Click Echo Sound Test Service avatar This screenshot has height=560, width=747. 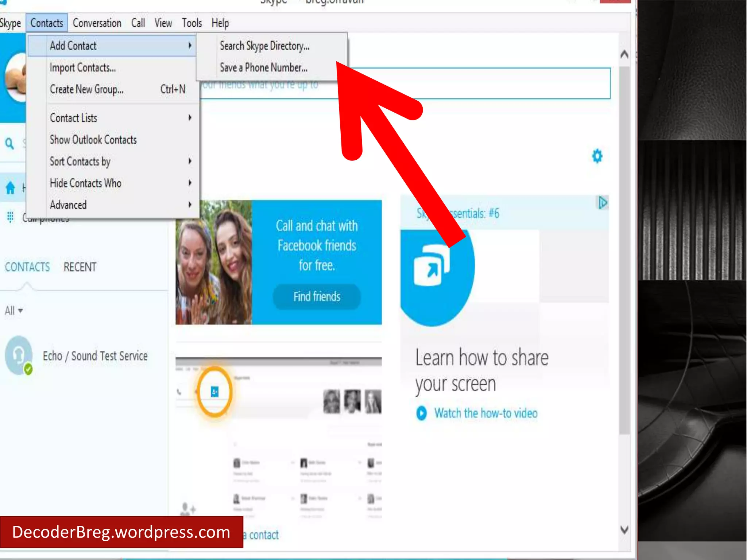[19, 355]
